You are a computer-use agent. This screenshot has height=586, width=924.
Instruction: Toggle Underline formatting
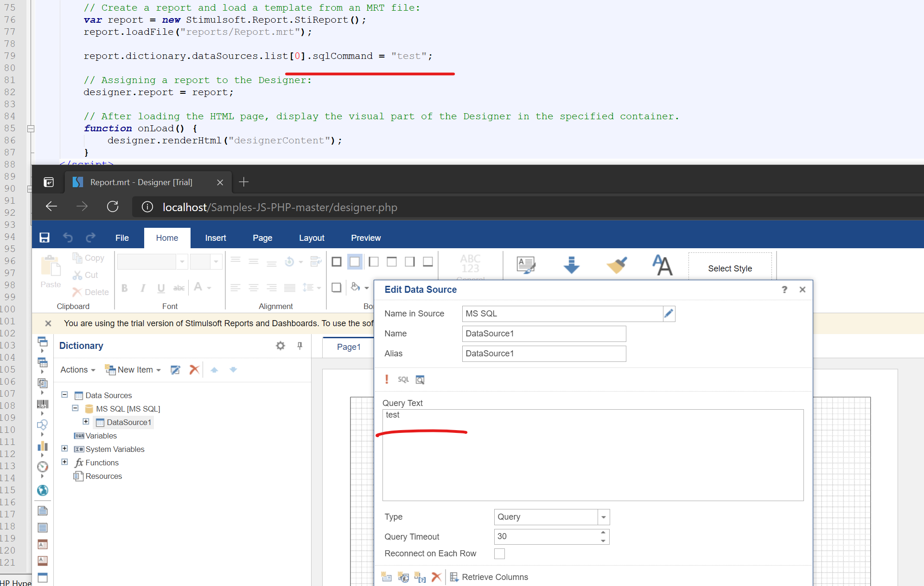[x=161, y=288]
